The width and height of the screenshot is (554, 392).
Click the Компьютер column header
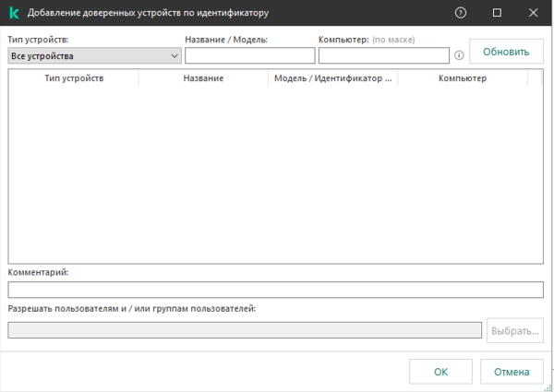tap(463, 78)
